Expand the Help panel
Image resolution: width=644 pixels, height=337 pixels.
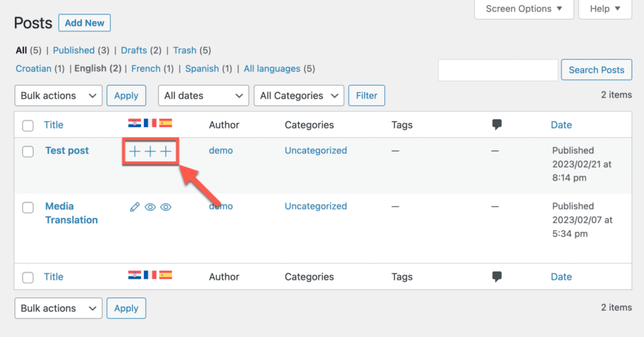[x=605, y=9]
